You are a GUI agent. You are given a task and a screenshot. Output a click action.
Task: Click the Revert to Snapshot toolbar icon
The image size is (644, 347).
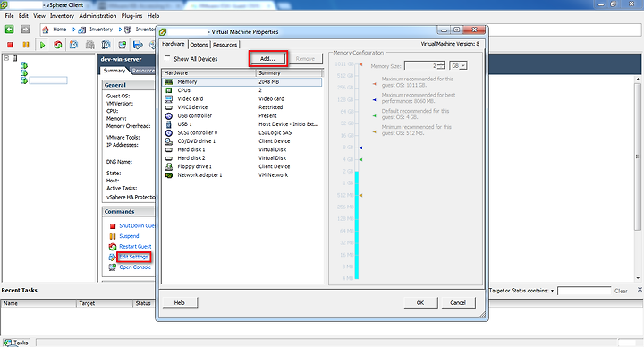pyautogui.click(x=90, y=45)
